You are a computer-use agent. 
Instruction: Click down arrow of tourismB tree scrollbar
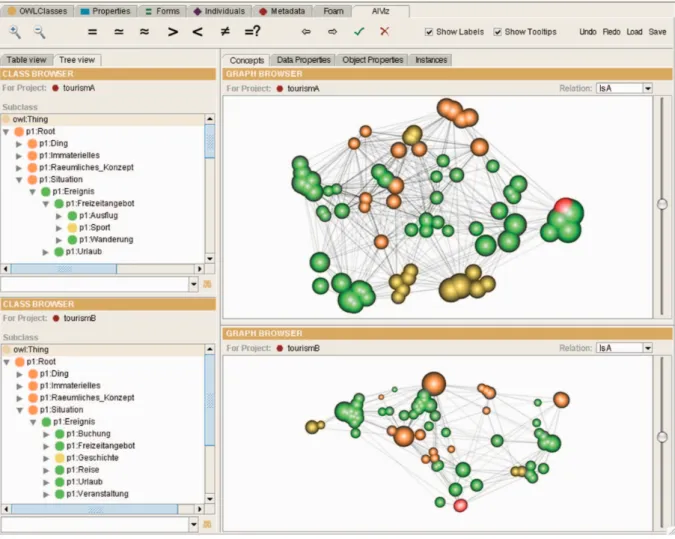pyautogui.click(x=210, y=499)
